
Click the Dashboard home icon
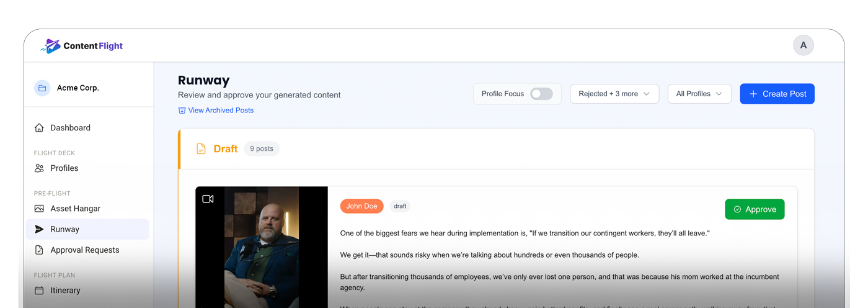click(x=39, y=128)
